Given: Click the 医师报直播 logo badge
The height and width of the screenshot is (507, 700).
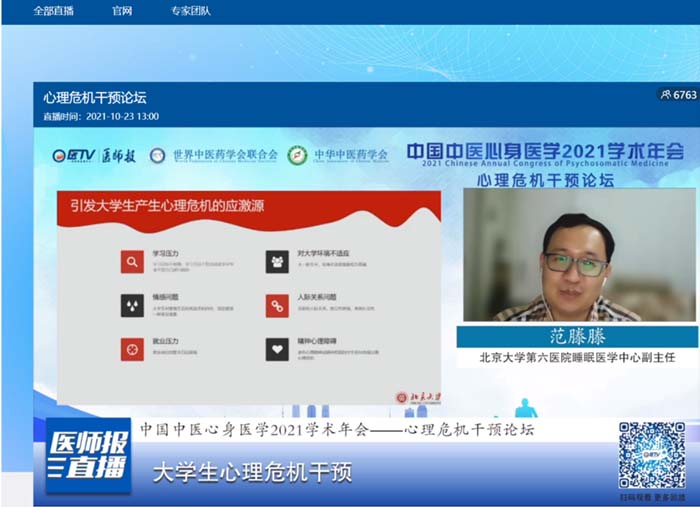Looking at the screenshot, I should click(88, 455).
